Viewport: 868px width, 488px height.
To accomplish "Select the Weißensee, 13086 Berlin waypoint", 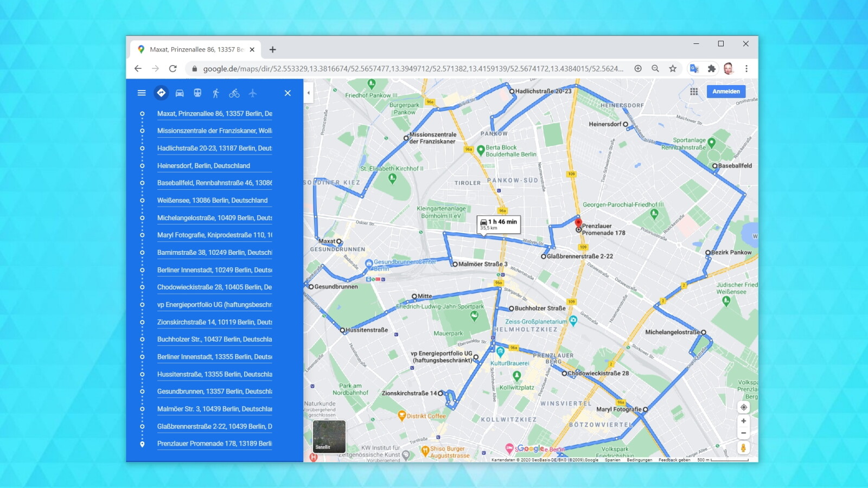I will [x=214, y=200].
